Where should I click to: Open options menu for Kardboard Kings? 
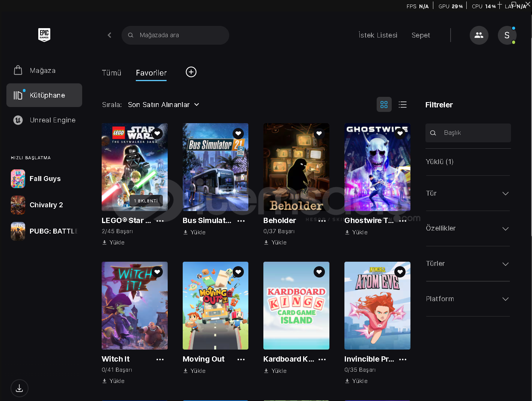pos(322,359)
